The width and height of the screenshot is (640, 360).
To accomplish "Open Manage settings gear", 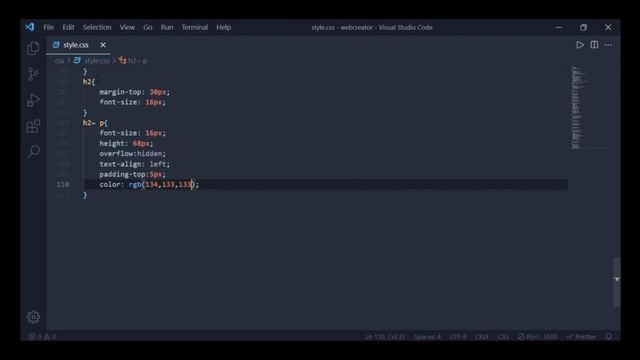I will point(33,317).
